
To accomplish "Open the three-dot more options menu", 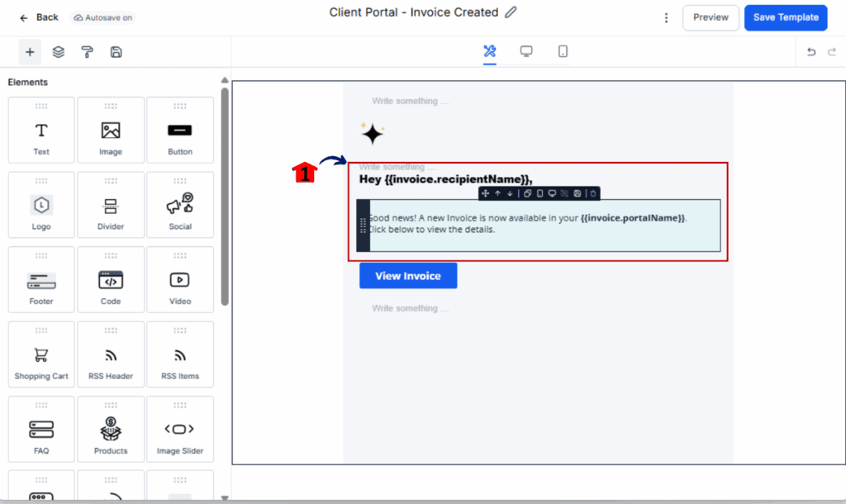I will coord(666,18).
